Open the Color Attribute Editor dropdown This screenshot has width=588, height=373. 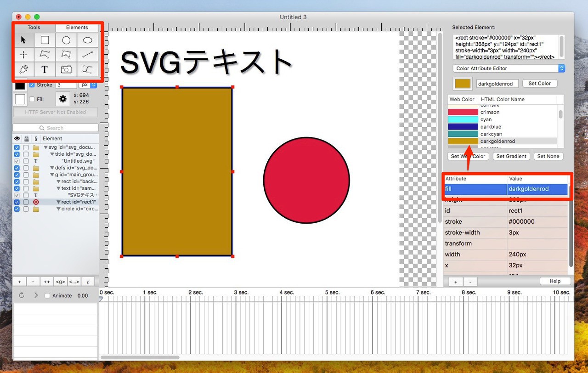coord(509,68)
